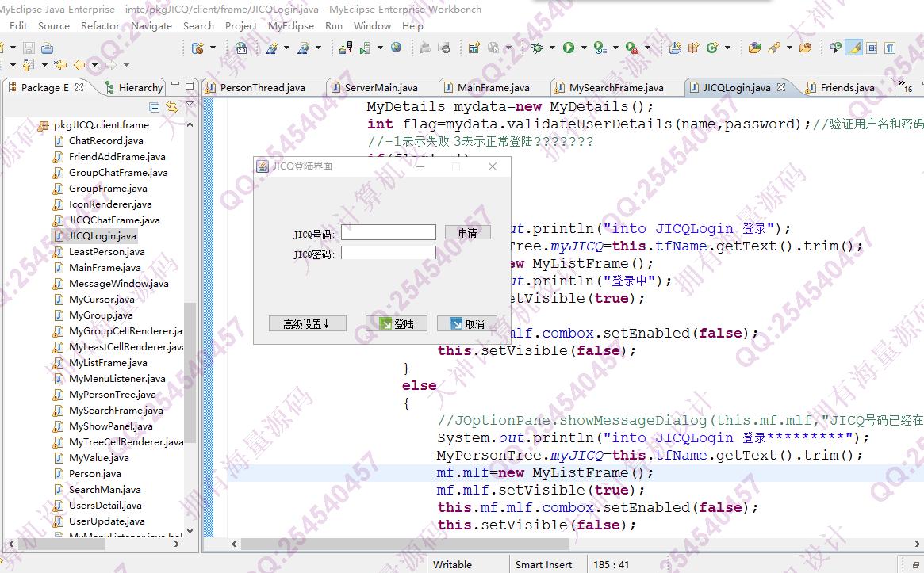The width and height of the screenshot is (924, 573).
Task: Open dropdown next to the Debug icon
Action: (552, 48)
